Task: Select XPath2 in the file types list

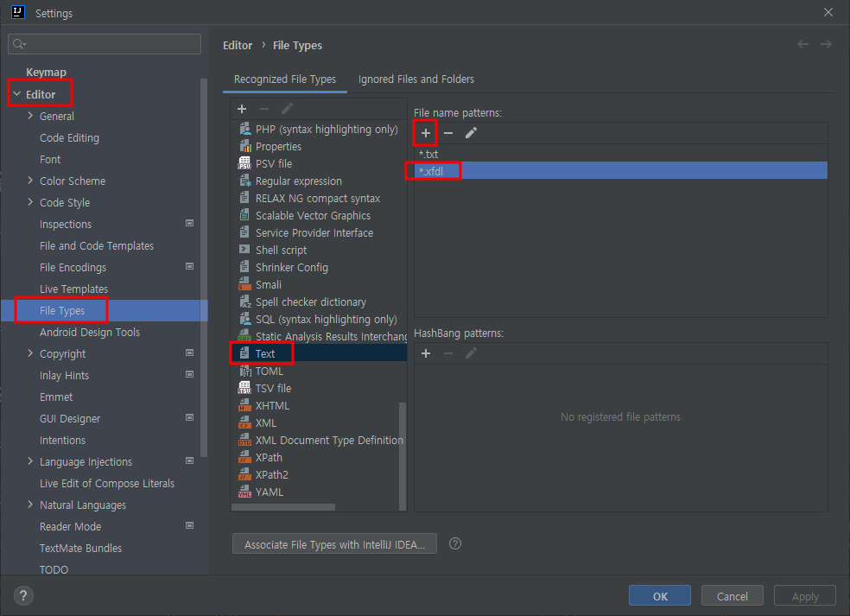Action: tap(272, 474)
